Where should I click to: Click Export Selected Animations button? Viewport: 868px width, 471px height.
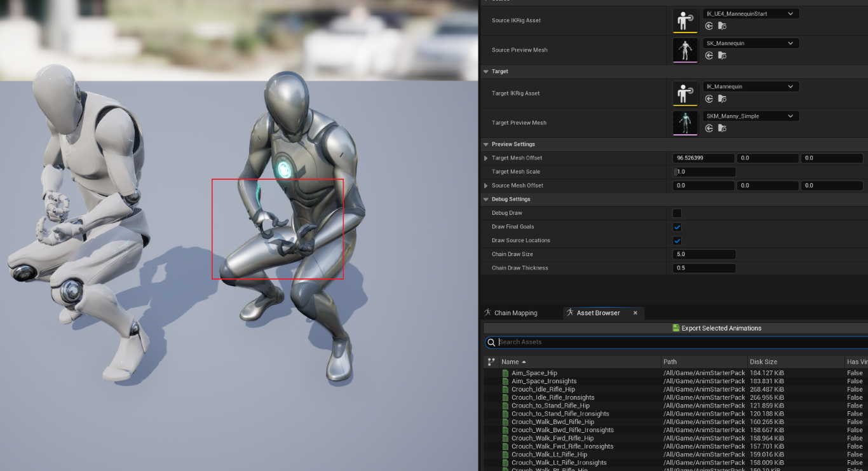716,328
